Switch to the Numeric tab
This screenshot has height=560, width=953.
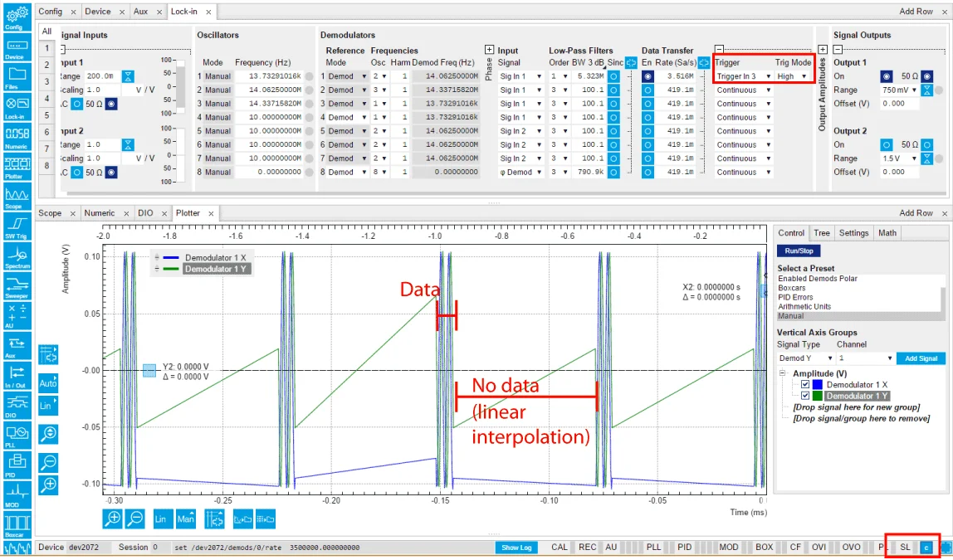[x=100, y=213]
